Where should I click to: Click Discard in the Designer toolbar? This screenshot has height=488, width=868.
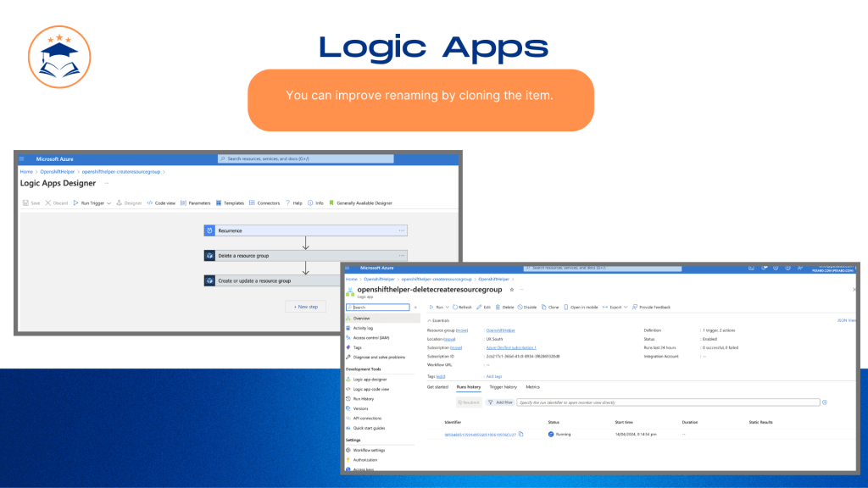[x=57, y=203]
